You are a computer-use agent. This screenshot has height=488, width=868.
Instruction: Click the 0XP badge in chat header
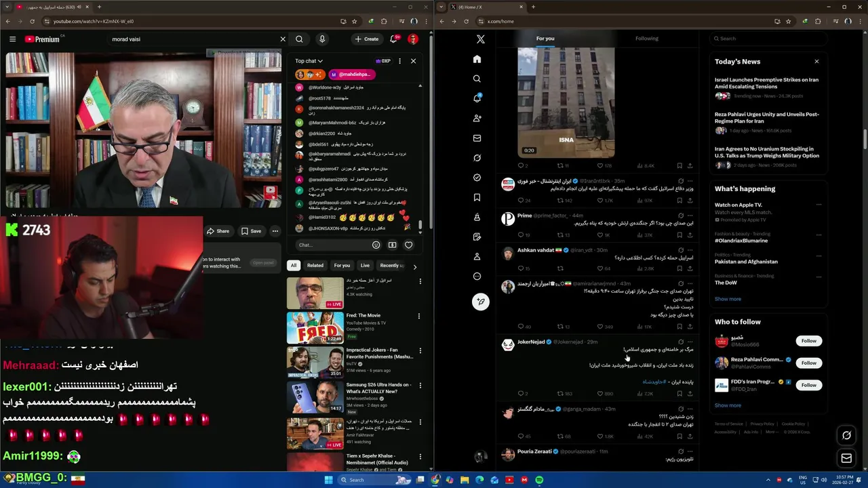(382, 61)
